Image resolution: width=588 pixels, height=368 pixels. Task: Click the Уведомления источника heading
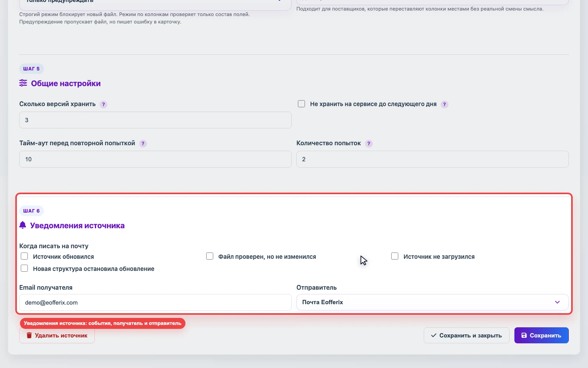tap(77, 225)
